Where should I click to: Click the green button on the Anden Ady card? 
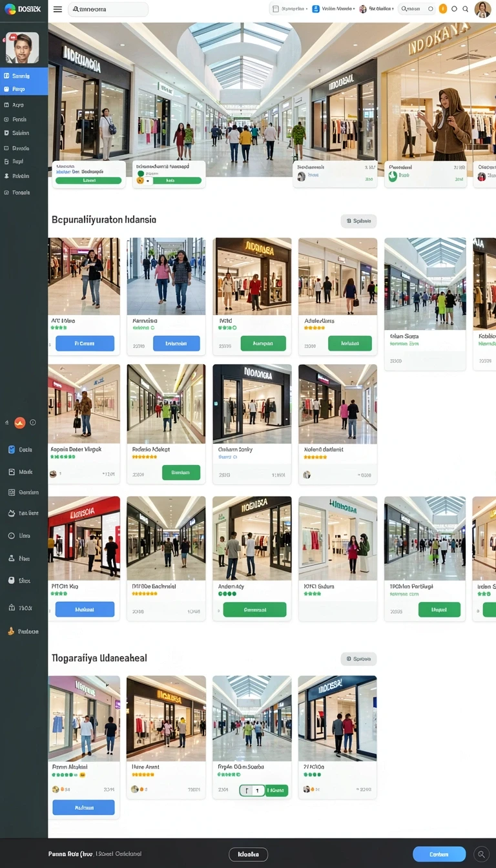coord(254,609)
